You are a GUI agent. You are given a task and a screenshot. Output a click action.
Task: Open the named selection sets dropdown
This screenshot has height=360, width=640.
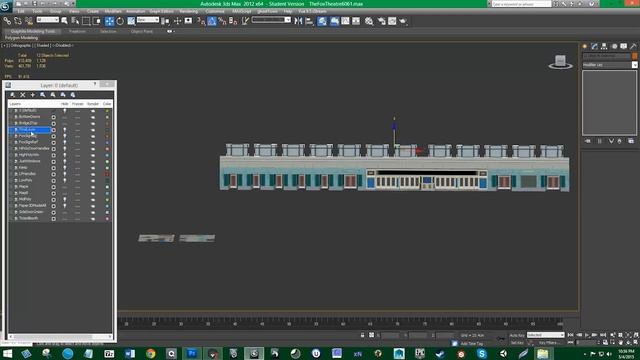click(271, 20)
